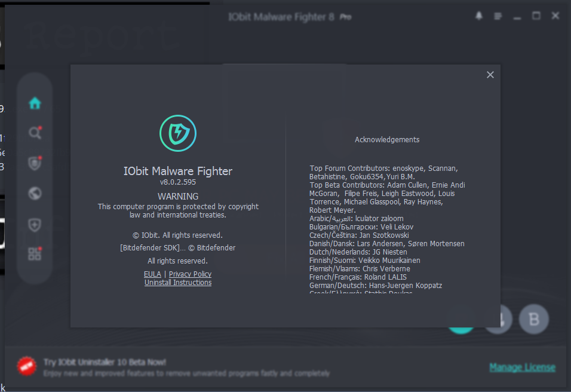Close the About dialog
The height and width of the screenshot is (392, 571).
click(x=490, y=75)
